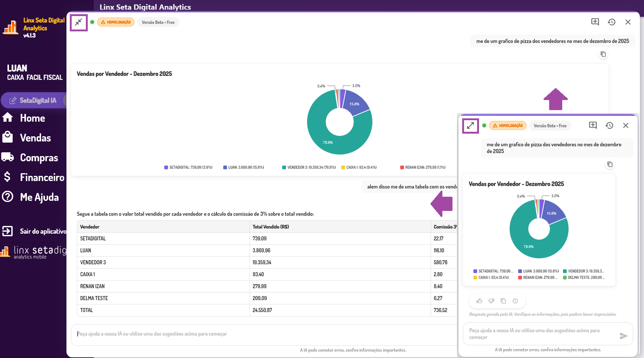644x358 pixels.
Task: Collapse the large chat panel with the shrink icon
Action: click(78, 22)
